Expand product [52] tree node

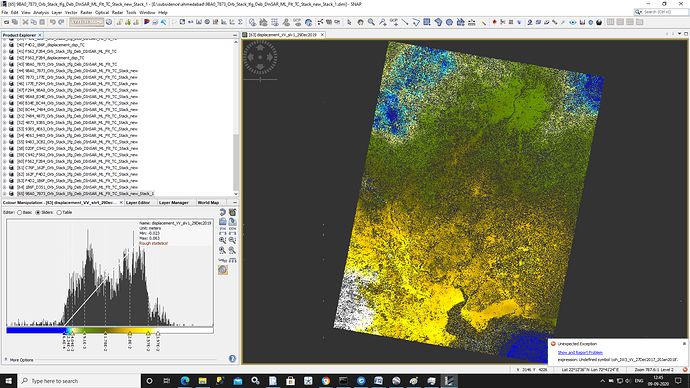coord(5,122)
